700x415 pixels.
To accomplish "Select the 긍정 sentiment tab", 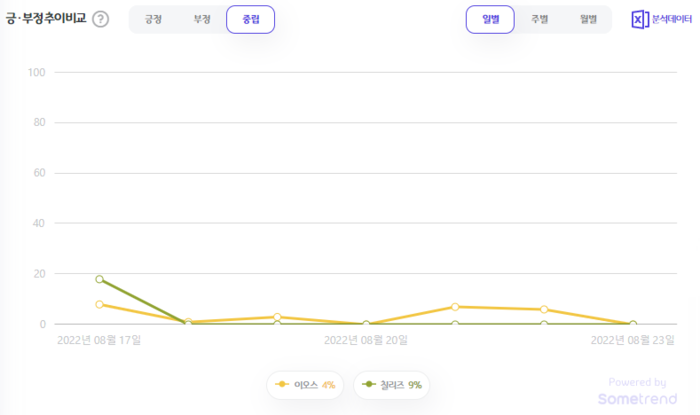I will (x=153, y=19).
